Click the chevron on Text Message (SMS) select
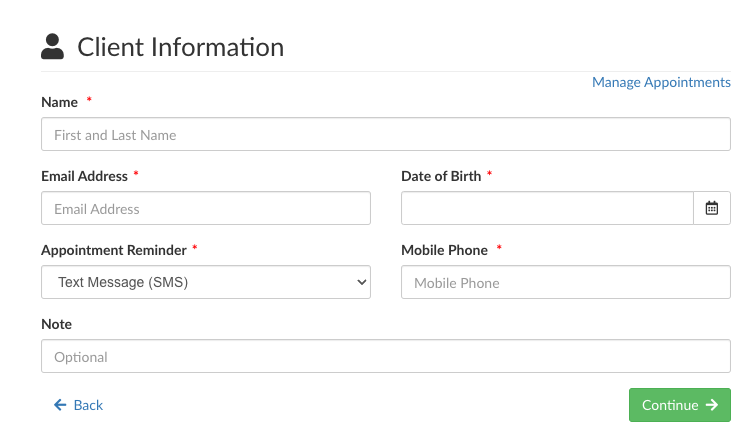 coord(362,282)
